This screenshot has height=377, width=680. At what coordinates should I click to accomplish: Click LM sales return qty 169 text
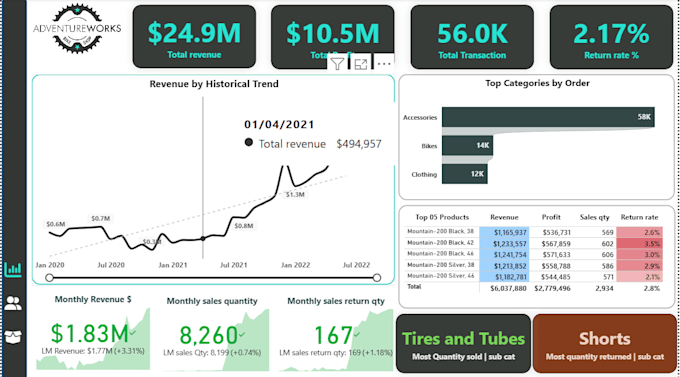pos(336,353)
